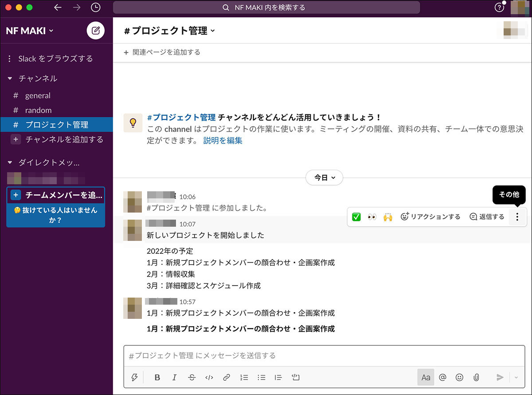The image size is (532, 395).
Task: Click the compose new message icon
Action: point(95,31)
